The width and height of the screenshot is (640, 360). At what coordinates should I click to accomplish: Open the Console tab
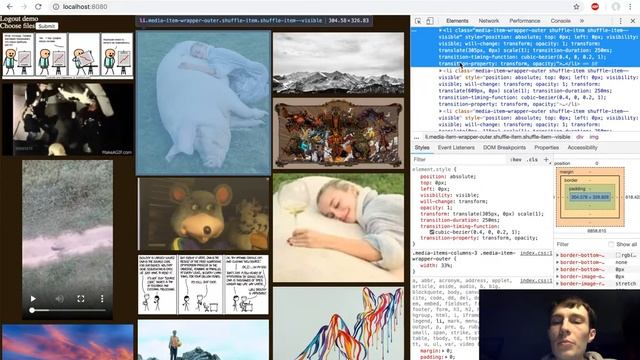pyautogui.click(x=560, y=21)
